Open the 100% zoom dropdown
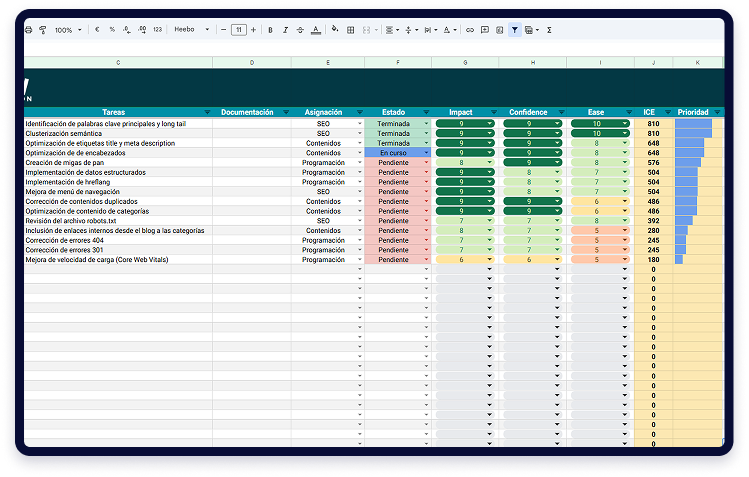The image size is (749, 477). [x=67, y=30]
